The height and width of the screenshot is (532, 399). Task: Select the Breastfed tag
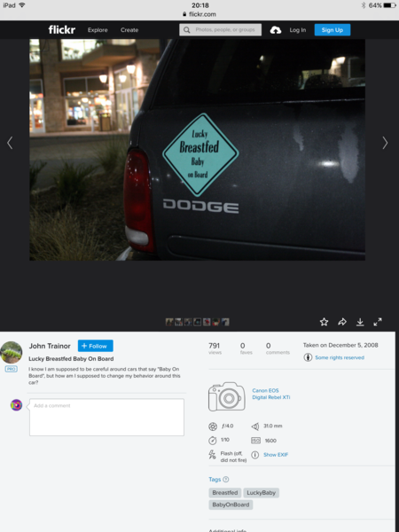(x=225, y=493)
